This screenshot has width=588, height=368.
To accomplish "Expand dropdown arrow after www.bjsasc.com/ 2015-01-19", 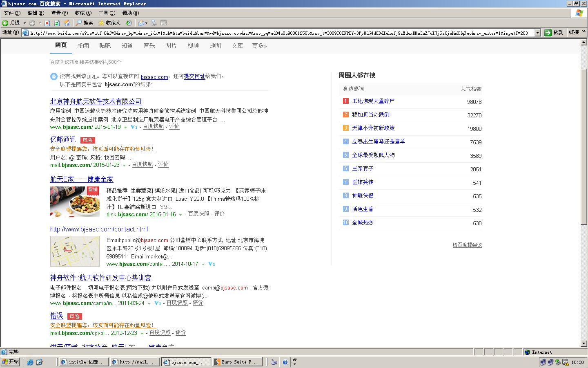I will (125, 127).
